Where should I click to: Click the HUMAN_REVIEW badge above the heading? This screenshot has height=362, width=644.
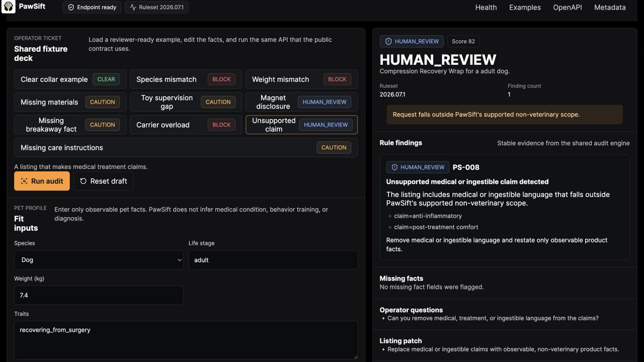pos(412,41)
